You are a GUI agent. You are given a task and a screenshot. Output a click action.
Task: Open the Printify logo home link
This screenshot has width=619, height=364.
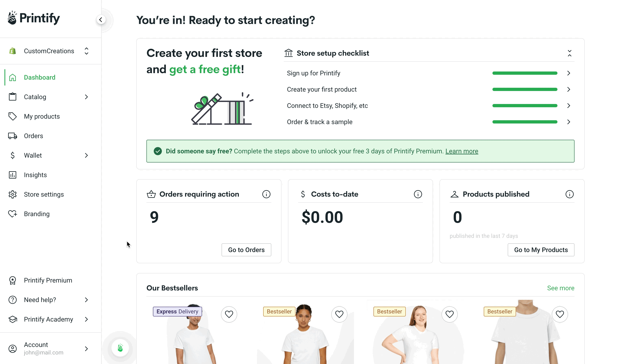[34, 18]
